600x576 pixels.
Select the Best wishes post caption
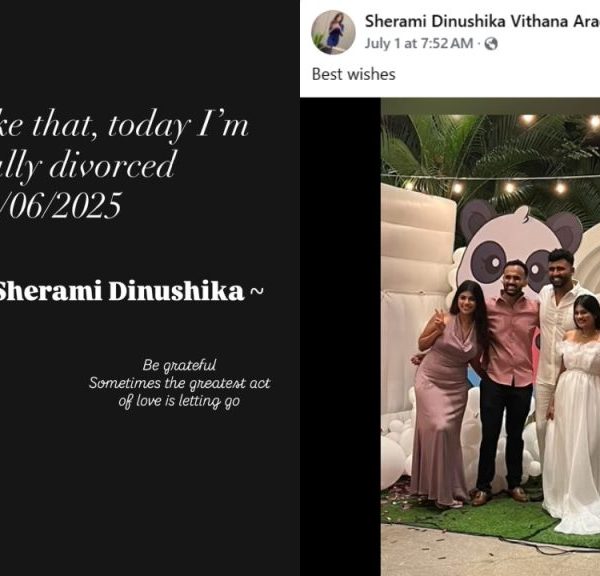(x=354, y=74)
